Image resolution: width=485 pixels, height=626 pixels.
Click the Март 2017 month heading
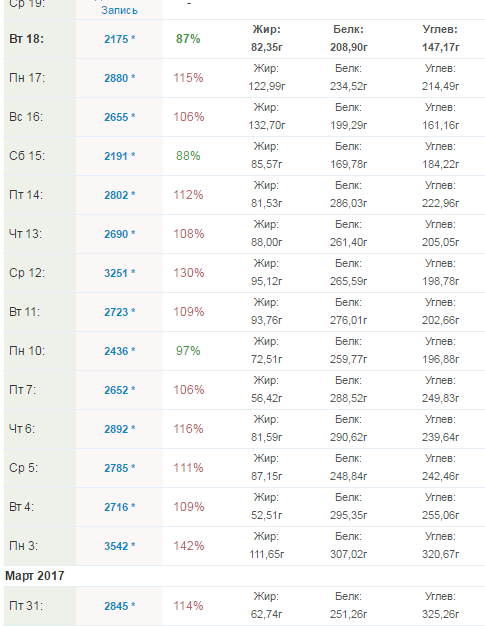pyautogui.click(x=35, y=576)
